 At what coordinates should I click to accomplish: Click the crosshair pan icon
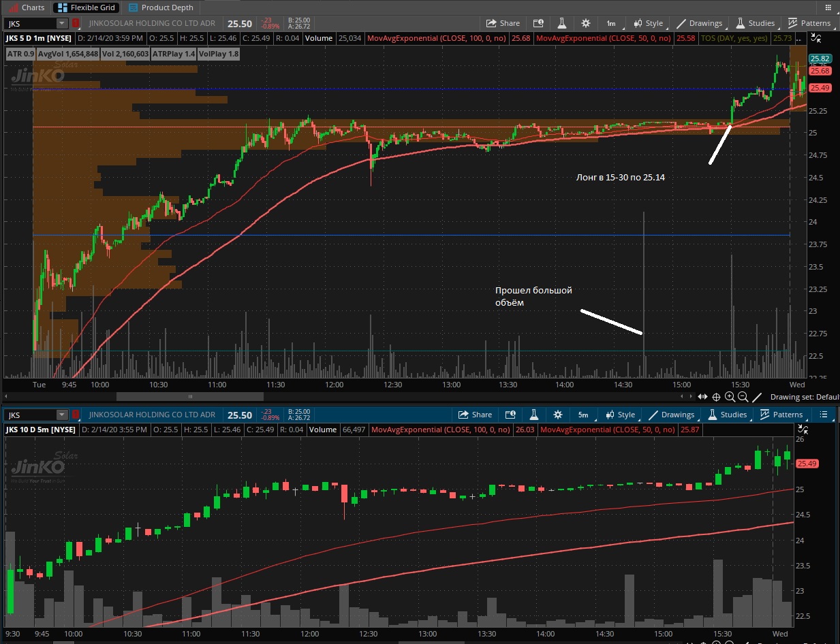pyautogui.click(x=717, y=397)
